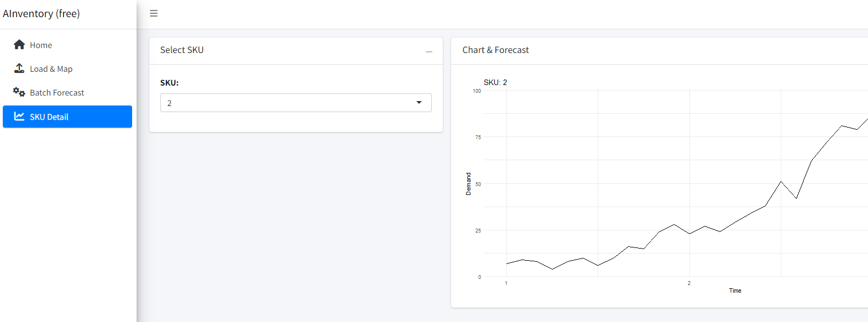The height and width of the screenshot is (322, 868).
Task: Click the y-axis tick label 75
Action: pos(478,138)
